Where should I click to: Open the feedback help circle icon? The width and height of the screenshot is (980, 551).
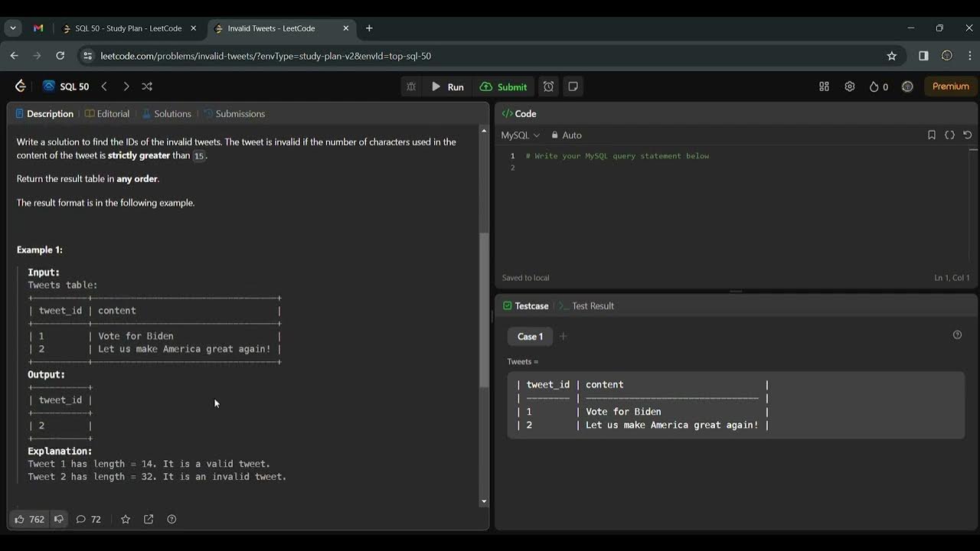171,519
